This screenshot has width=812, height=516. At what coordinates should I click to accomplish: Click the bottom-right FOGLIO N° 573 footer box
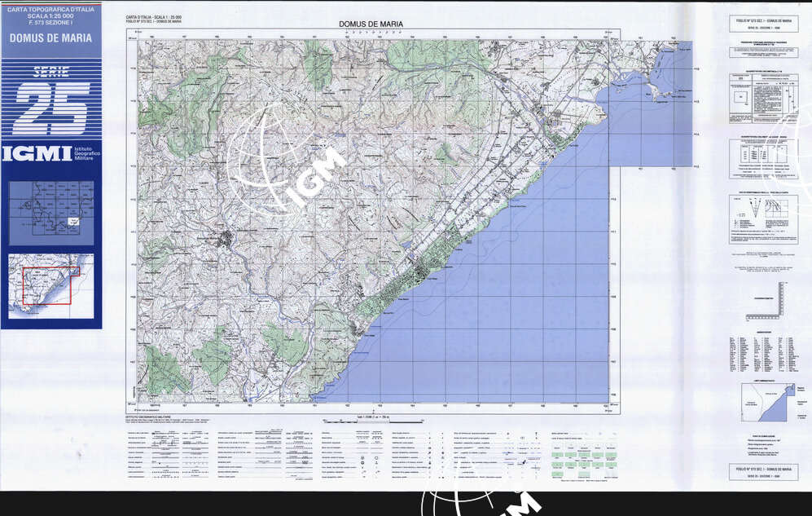762,472
